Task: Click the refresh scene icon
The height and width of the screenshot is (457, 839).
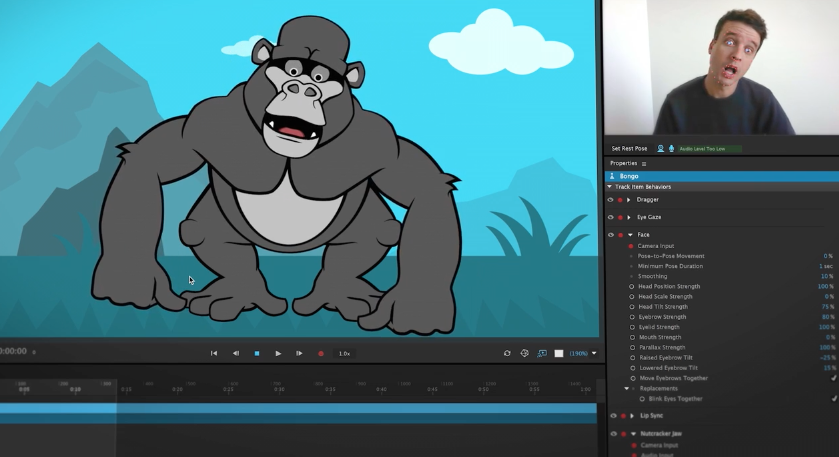Action: pos(507,353)
